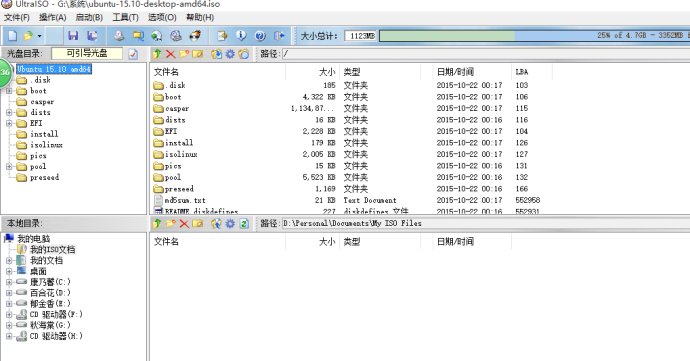The width and height of the screenshot is (690, 361).
Task: Select the preseed folder in the file list
Action: click(x=173, y=188)
